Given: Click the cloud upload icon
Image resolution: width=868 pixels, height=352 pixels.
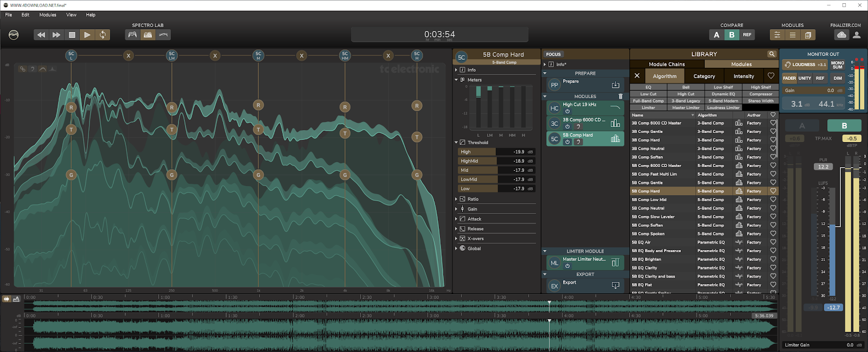Looking at the screenshot, I should 841,35.
